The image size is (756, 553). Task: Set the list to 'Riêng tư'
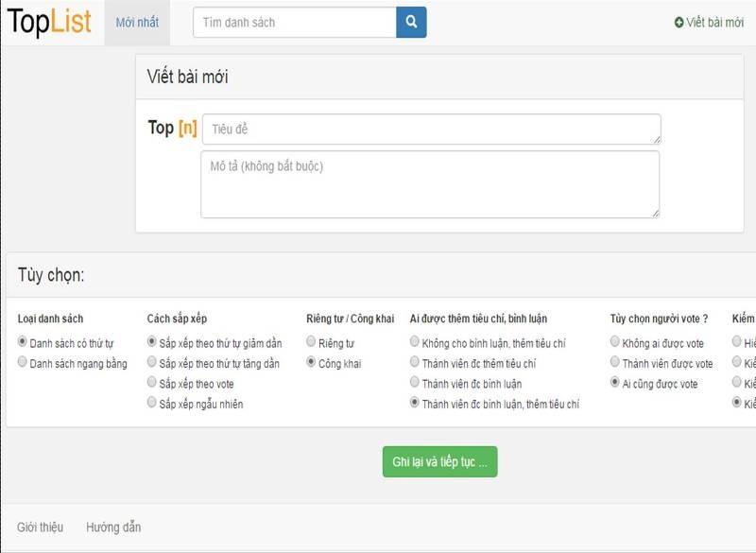[x=312, y=342]
